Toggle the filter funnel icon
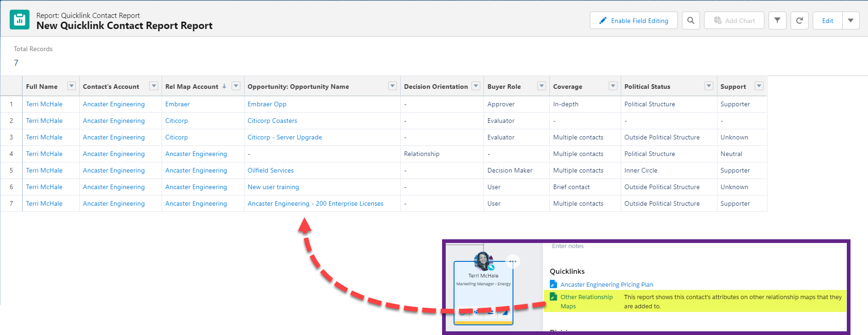 [x=777, y=21]
